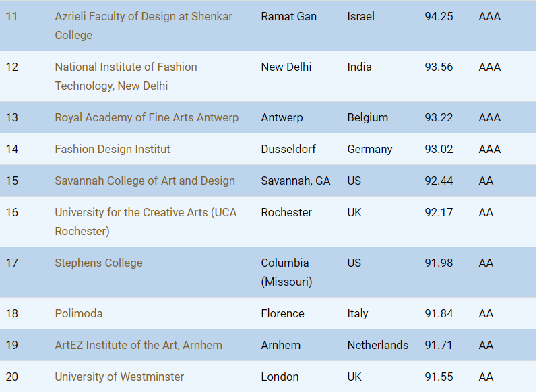Select rank number 14 cell

[11, 149]
